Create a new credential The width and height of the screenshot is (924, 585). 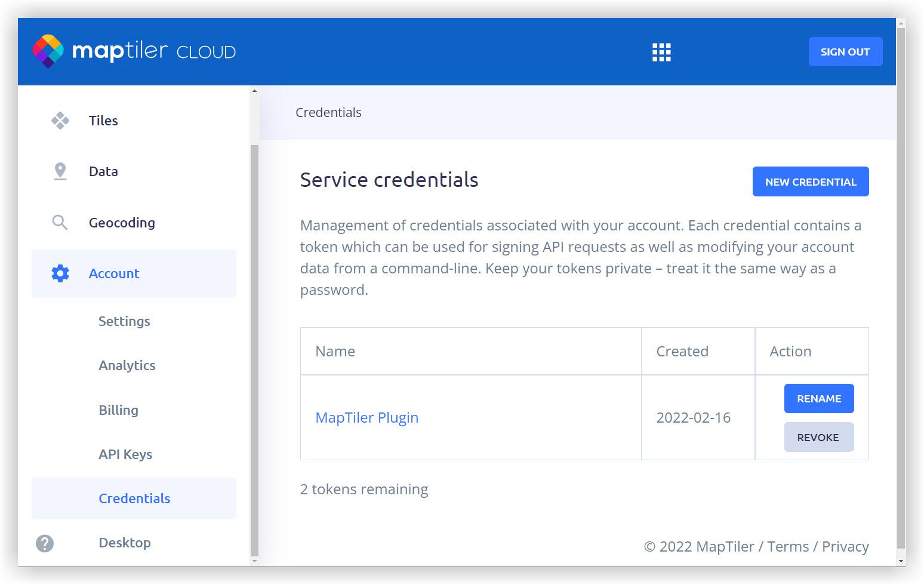point(810,181)
